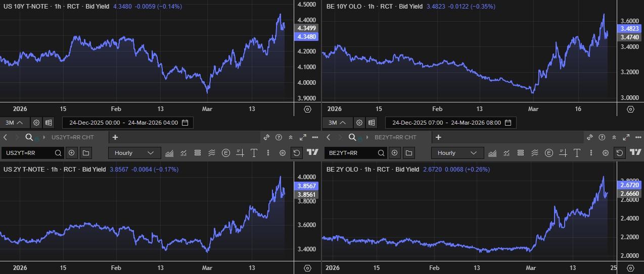Screen dimensions: 644x274
Task: Click the add instrument plus button beside BE2YT=RR
Action: (394, 153)
